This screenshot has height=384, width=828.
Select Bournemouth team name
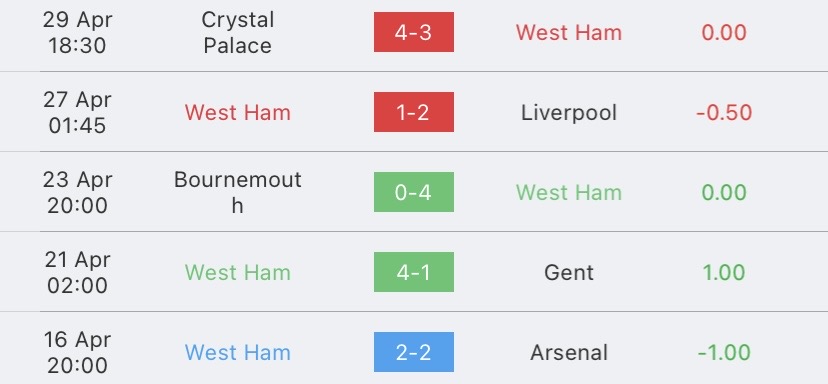pyautogui.click(x=238, y=192)
